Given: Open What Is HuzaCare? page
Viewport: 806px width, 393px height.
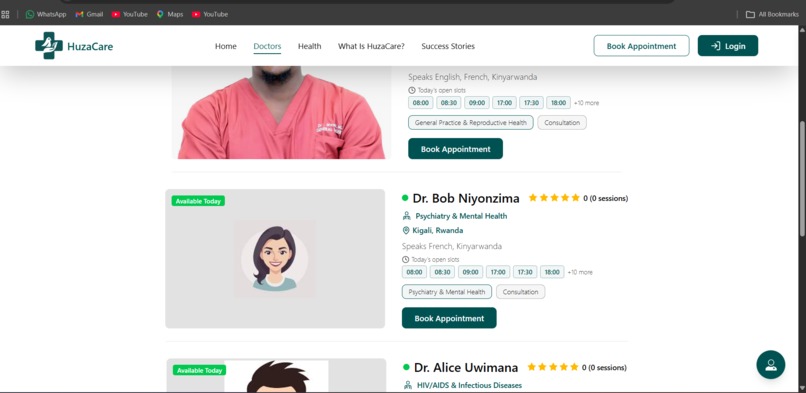Looking at the screenshot, I should point(371,46).
